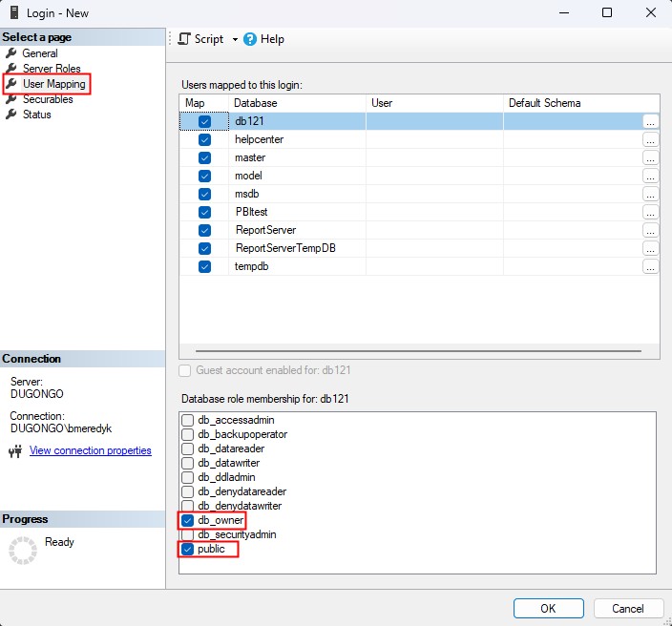Check the db_securityadmin role
Image resolution: width=672 pixels, height=626 pixels.
point(187,534)
